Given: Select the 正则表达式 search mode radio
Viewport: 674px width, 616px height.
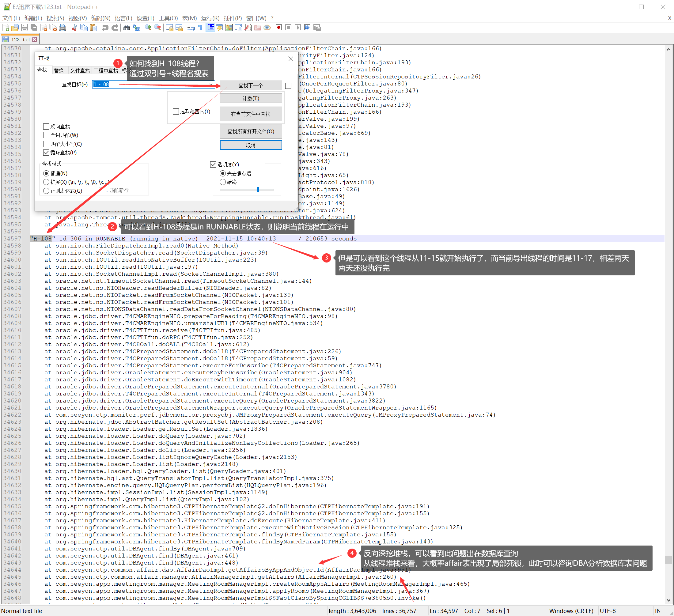Looking at the screenshot, I should pyautogui.click(x=47, y=191).
